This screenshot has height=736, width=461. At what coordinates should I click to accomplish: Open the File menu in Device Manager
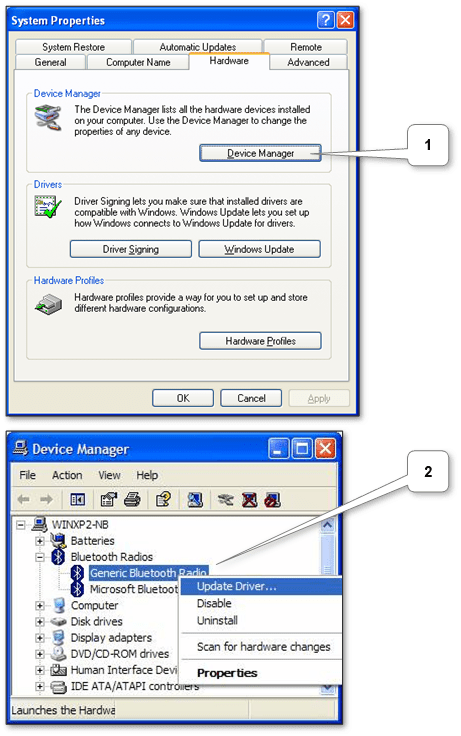pos(28,475)
